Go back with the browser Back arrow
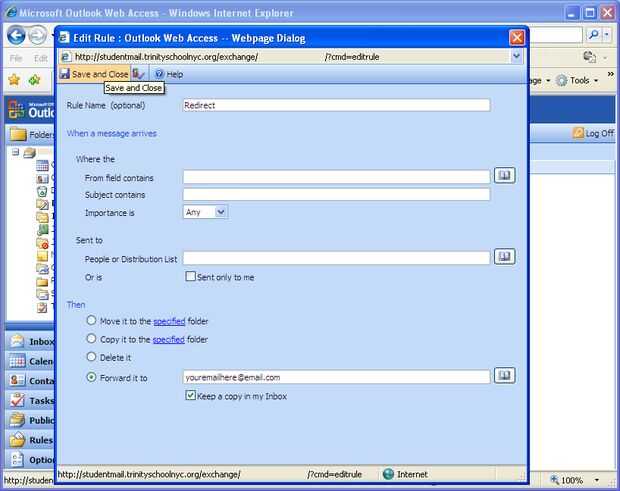 (16, 36)
